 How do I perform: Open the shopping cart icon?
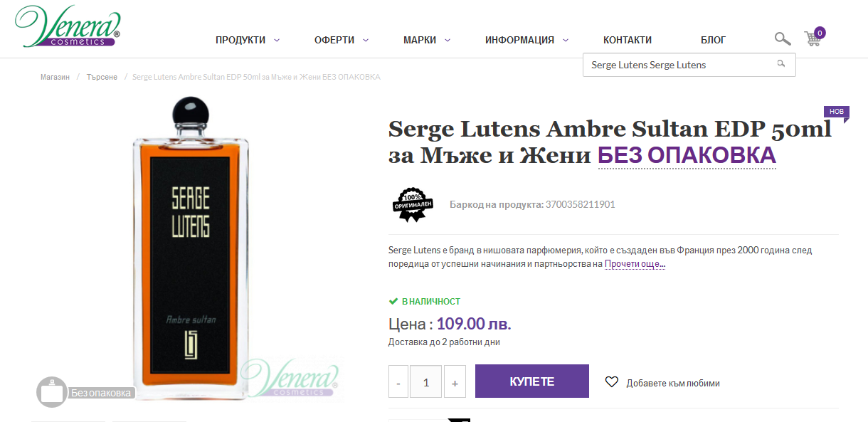pyautogui.click(x=814, y=37)
